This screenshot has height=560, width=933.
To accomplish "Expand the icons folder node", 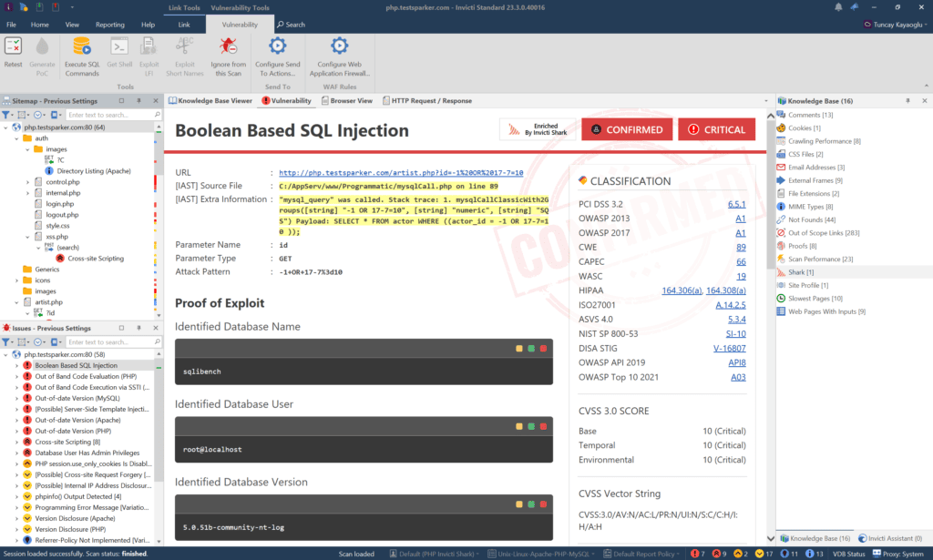I will point(16,280).
